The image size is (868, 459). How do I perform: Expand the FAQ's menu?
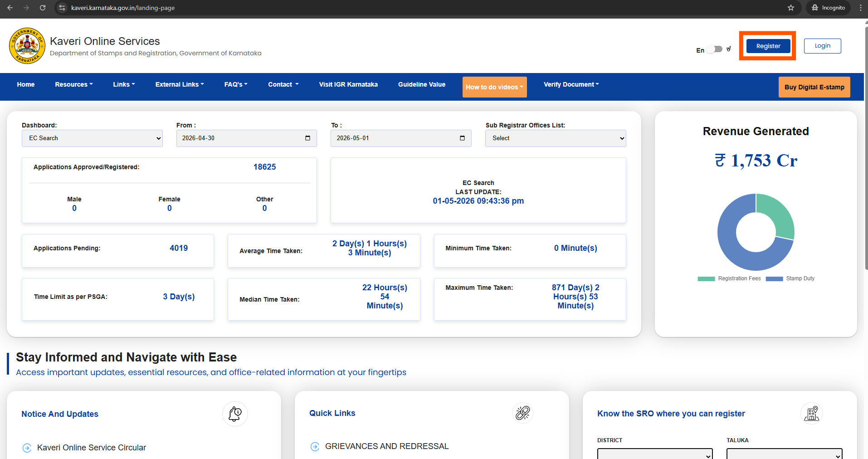click(x=236, y=84)
